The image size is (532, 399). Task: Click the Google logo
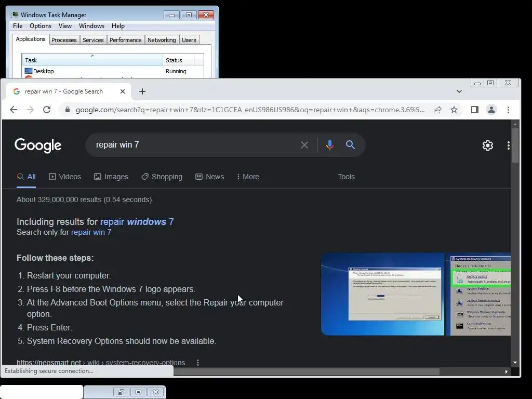[x=38, y=145]
